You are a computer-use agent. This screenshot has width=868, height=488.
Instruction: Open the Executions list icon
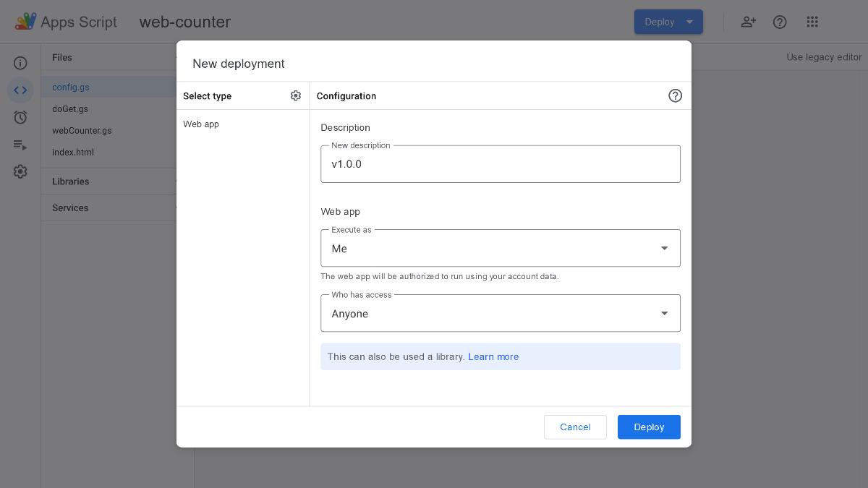point(20,145)
